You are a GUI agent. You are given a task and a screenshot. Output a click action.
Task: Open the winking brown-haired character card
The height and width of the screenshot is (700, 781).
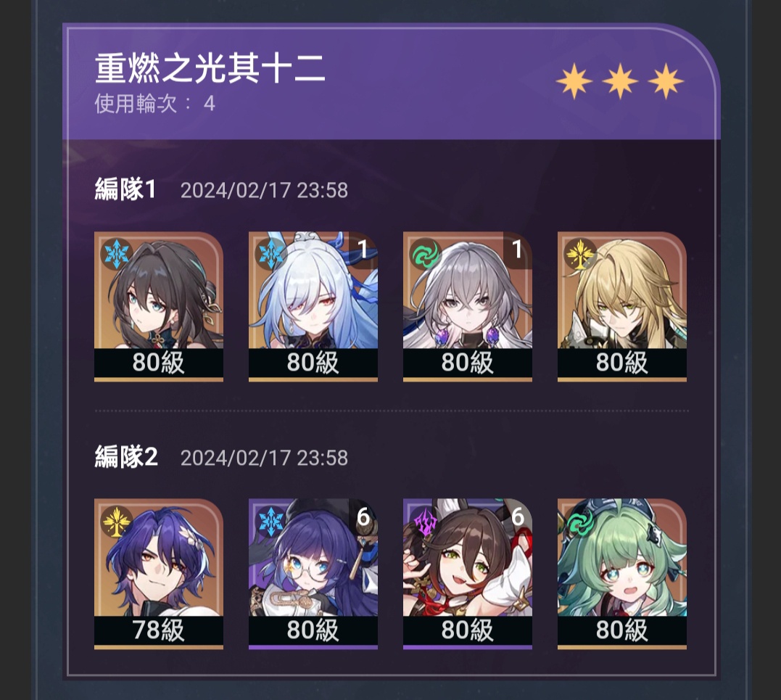(468, 574)
